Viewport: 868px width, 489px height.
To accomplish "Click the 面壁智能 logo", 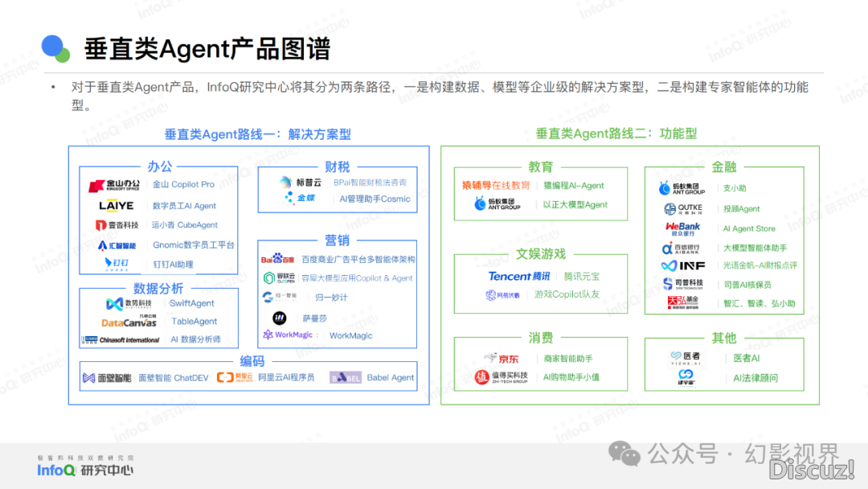I will tap(107, 378).
